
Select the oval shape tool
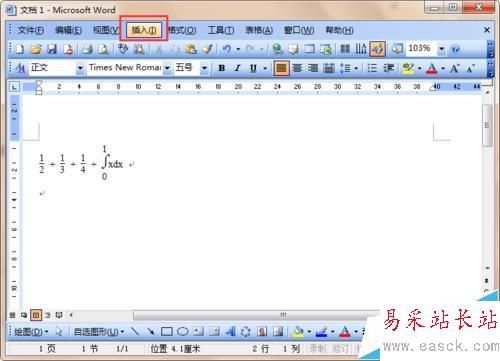182,331
